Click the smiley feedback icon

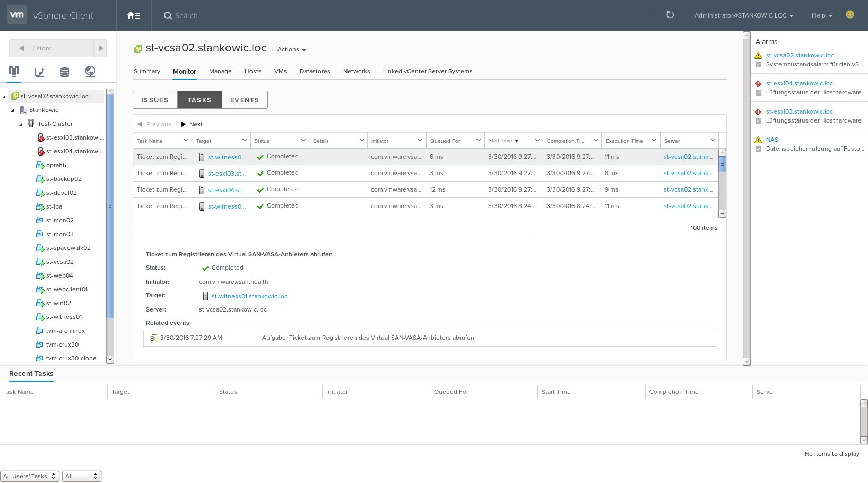point(850,15)
